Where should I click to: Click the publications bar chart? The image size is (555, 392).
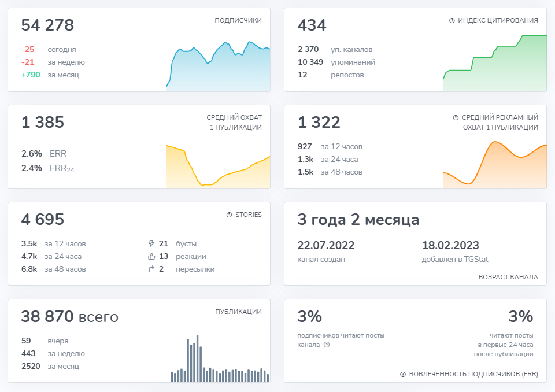[220, 360]
